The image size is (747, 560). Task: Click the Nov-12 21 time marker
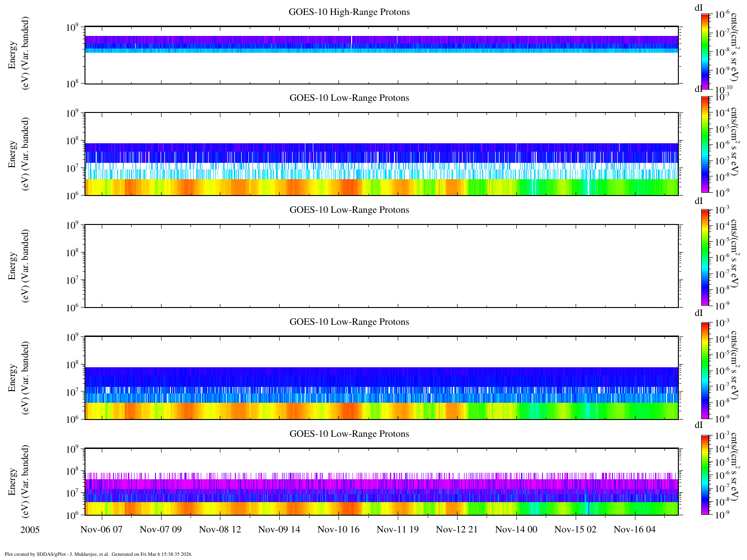point(457,529)
